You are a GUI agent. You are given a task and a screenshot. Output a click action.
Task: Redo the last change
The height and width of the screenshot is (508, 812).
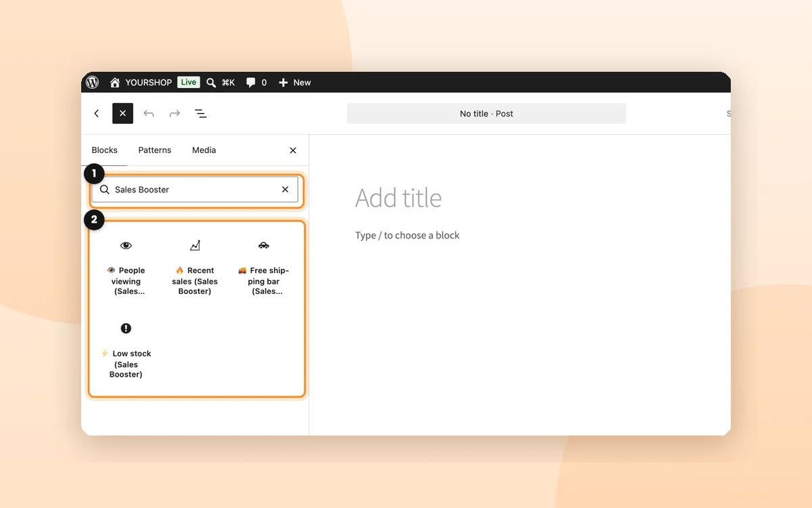[175, 113]
